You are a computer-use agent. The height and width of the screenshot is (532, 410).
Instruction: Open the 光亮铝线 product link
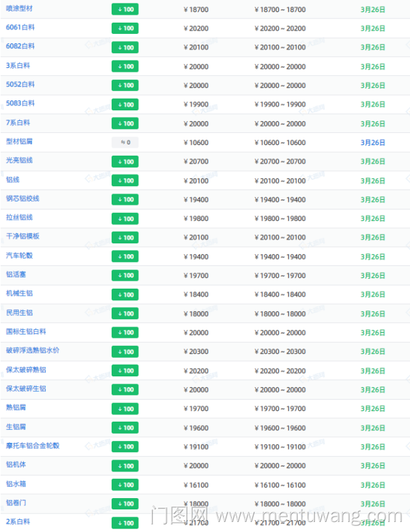(19, 160)
